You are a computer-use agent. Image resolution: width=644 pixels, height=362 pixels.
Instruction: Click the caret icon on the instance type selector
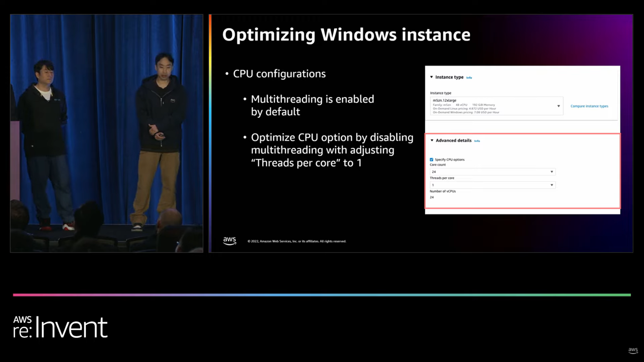click(x=558, y=106)
